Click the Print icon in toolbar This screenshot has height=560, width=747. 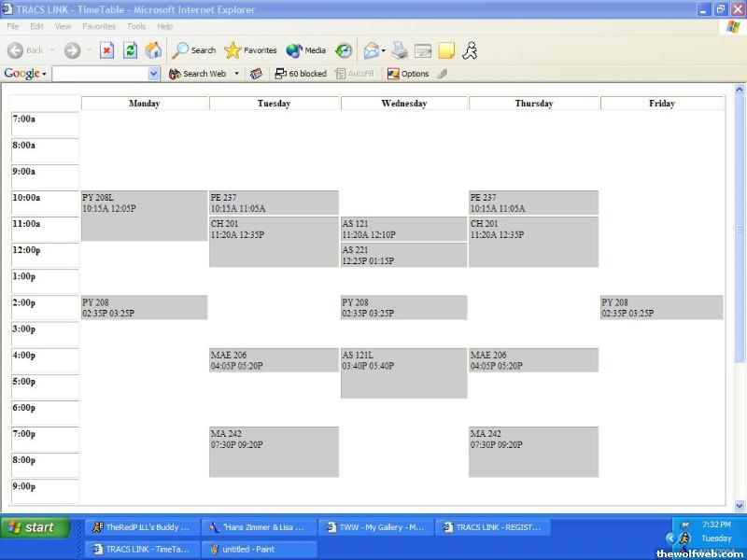[400, 50]
